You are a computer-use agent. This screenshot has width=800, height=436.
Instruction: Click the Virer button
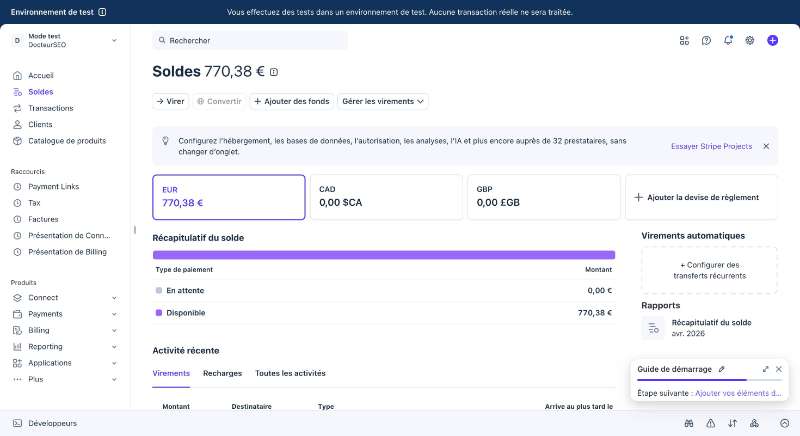click(170, 101)
